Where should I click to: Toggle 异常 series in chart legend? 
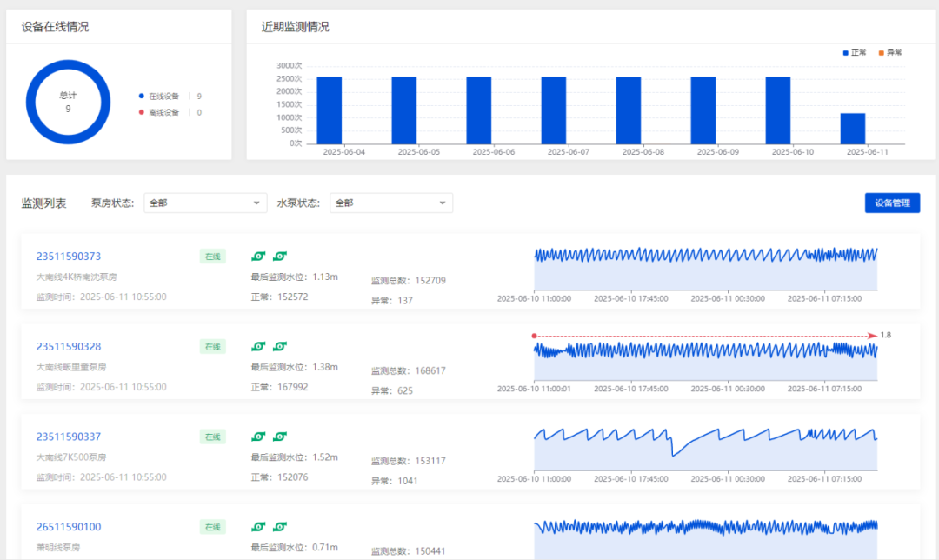889,53
